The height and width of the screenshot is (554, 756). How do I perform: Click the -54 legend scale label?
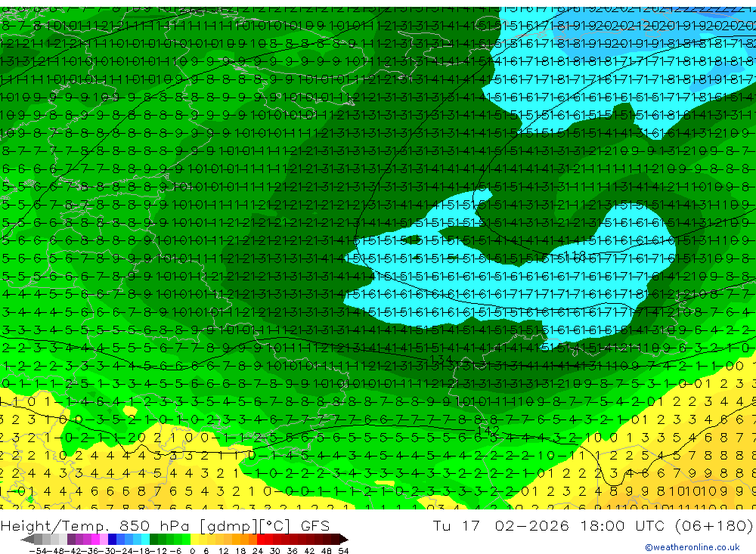38,551
